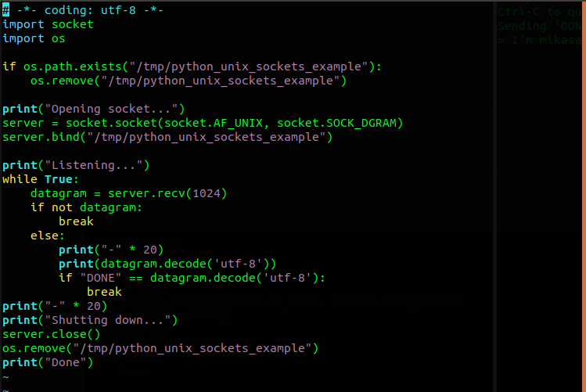The height and width of the screenshot is (392, 586).
Task: Click on server.recv(1024) call
Action: 167,193
